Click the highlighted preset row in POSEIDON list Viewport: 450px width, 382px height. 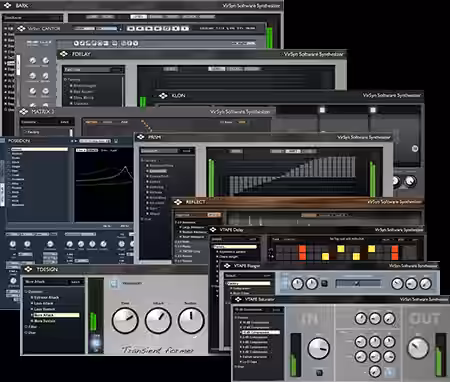tap(39, 149)
